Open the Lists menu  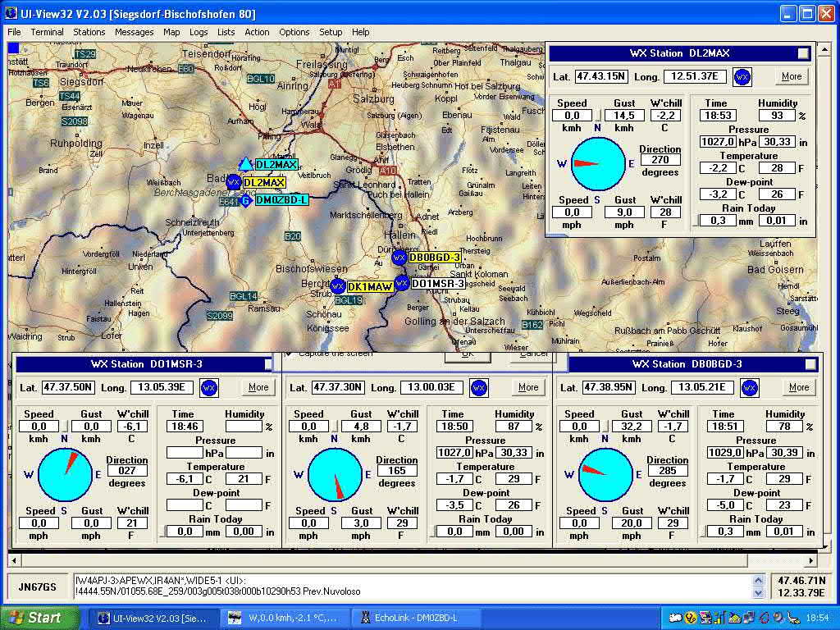[x=226, y=32]
